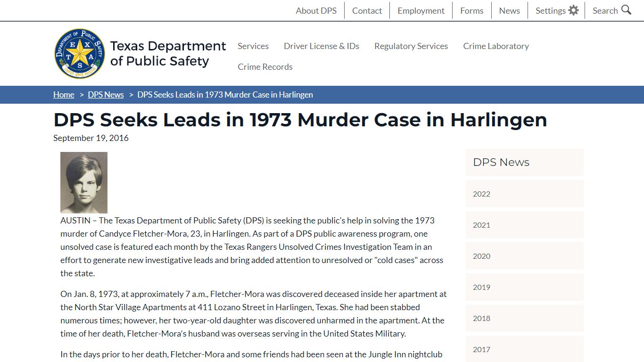Click the date September 19, 2016

(91, 138)
